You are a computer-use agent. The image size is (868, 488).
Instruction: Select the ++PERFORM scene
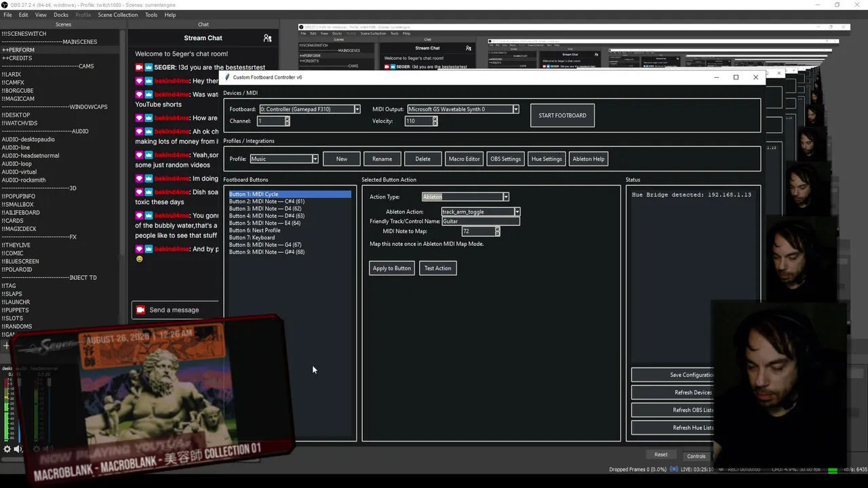coord(61,50)
